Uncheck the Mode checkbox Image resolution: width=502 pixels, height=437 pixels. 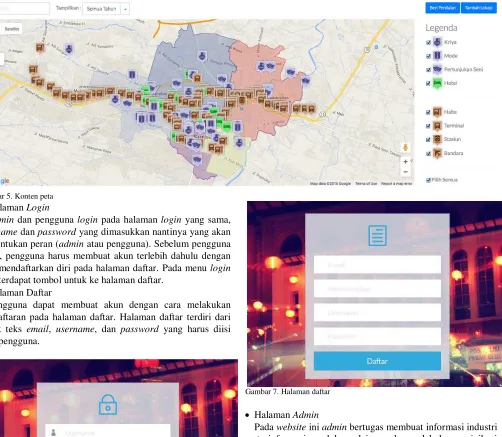(x=428, y=56)
